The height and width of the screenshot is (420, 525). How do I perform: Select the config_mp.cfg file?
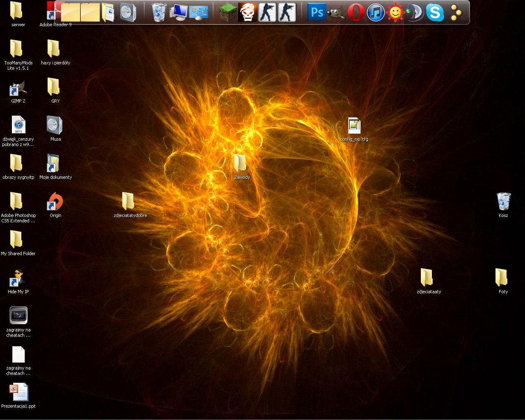point(354,129)
